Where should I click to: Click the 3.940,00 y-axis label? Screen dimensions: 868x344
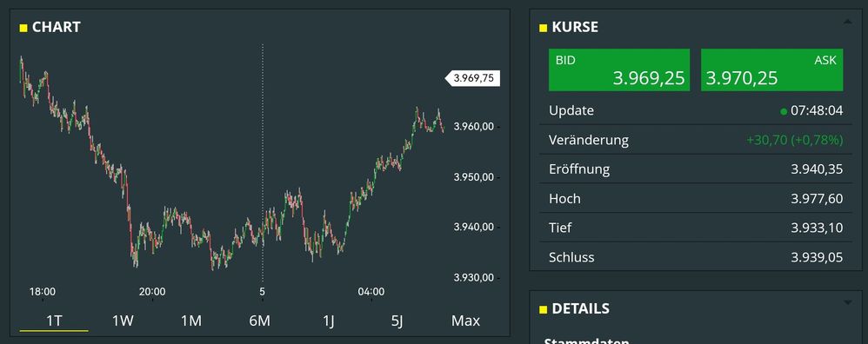(x=473, y=228)
